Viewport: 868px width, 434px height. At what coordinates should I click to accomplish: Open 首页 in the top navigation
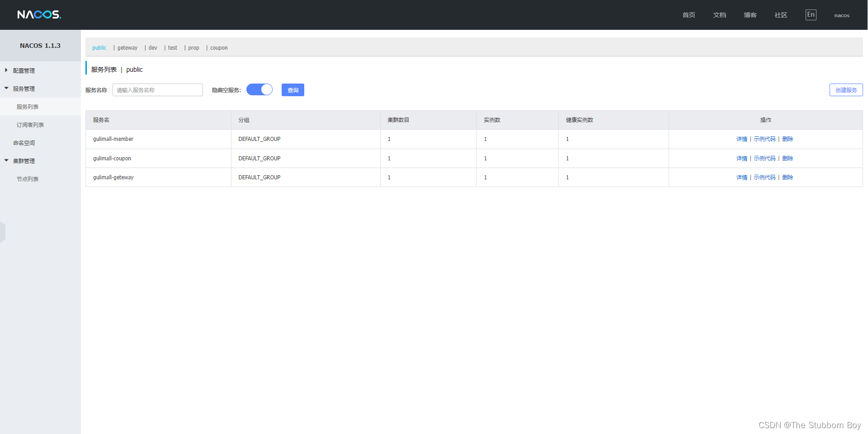[689, 15]
